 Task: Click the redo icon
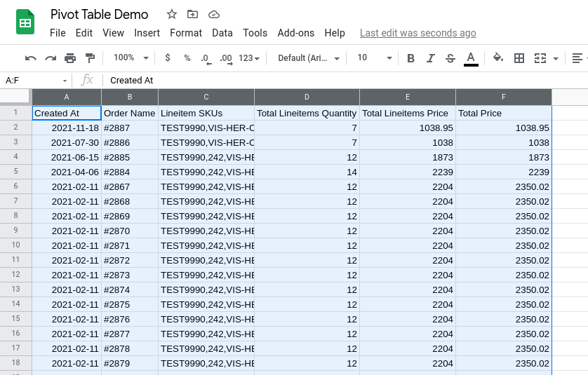point(51,58)
